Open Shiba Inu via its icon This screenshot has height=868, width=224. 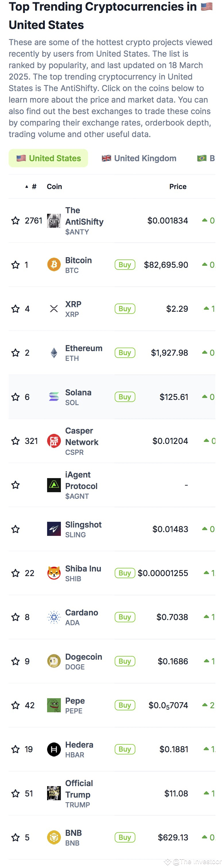click(53, 573)
